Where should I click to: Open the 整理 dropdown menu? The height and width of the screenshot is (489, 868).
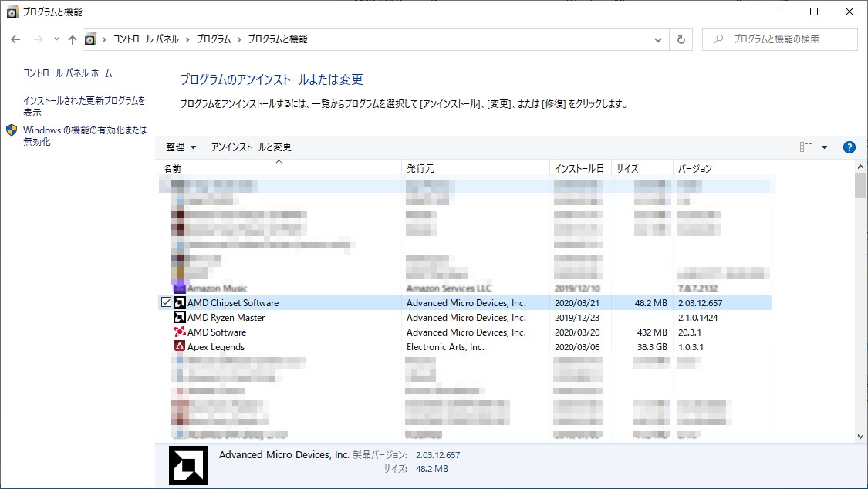click(181, 147)
